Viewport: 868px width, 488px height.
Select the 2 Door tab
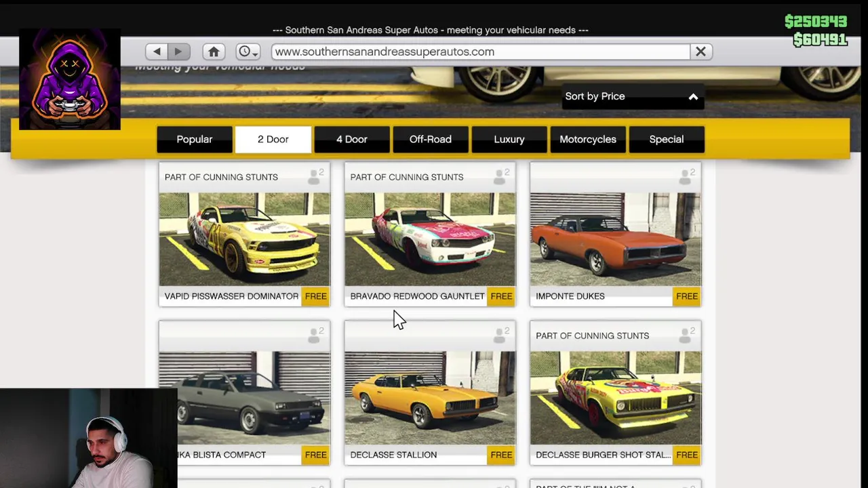coord(273,139)
